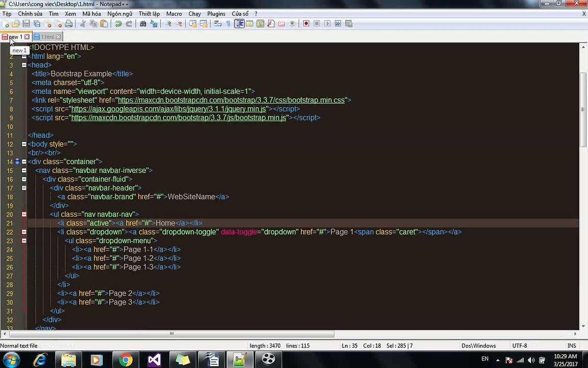Image resolution: width=588 pixels, height=368 pixels.
Task: Collapse the navbar-nav ul fold on line 20
Action: (24, 215)
